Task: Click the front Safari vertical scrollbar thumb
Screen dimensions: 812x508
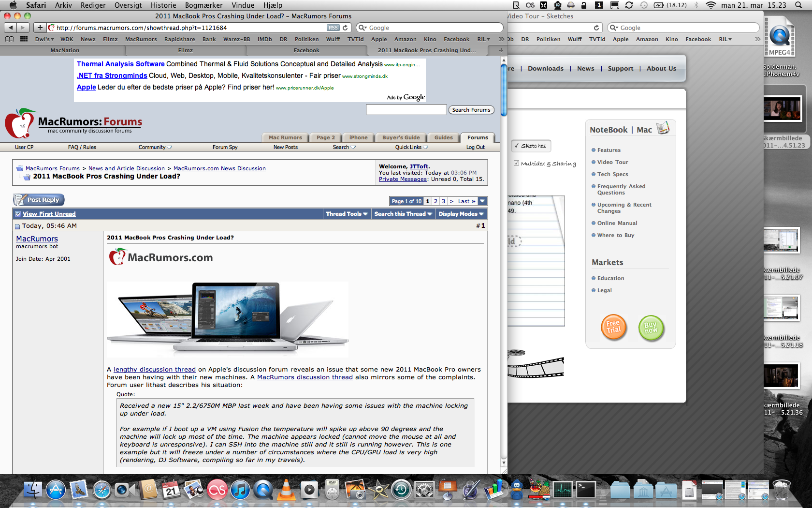Action: tap(504, 90)
